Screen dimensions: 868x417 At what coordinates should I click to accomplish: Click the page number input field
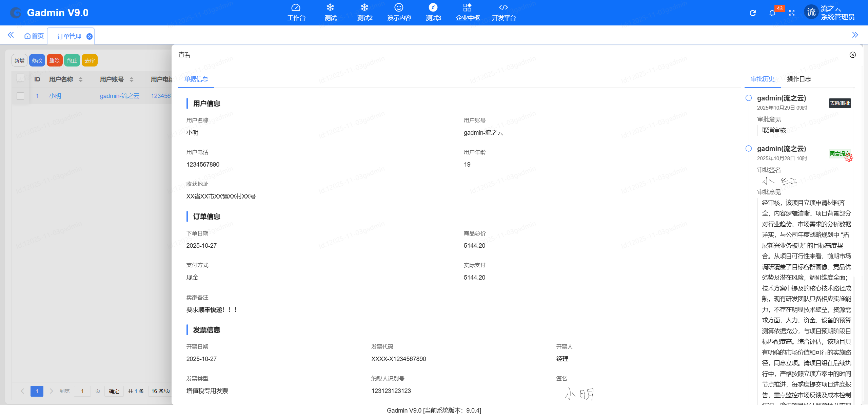tap(82, 391)
